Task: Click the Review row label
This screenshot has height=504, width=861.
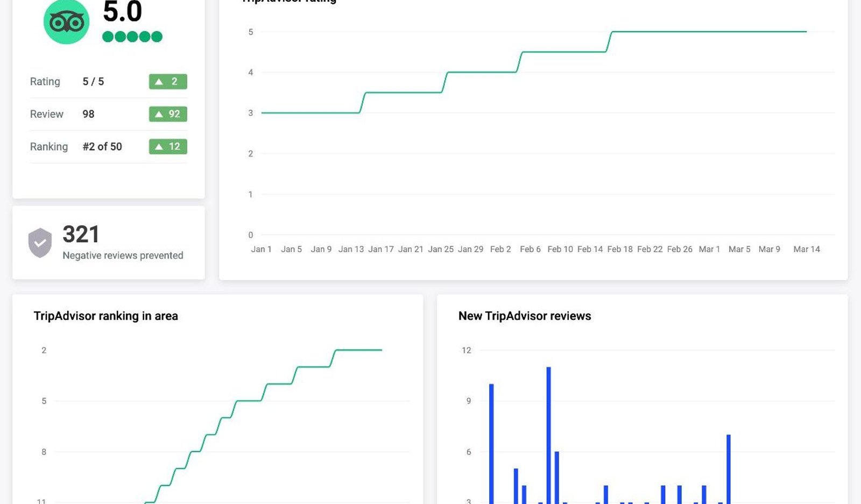Action: coord(47,114)
